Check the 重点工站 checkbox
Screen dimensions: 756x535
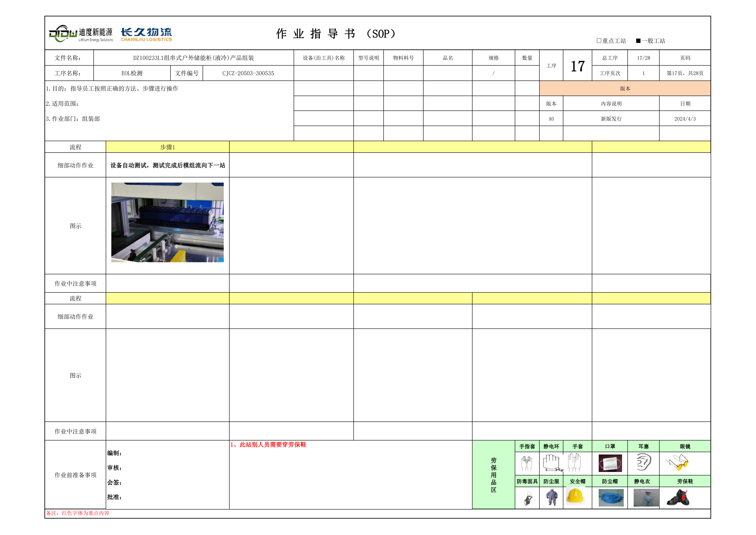click(599, 41)
